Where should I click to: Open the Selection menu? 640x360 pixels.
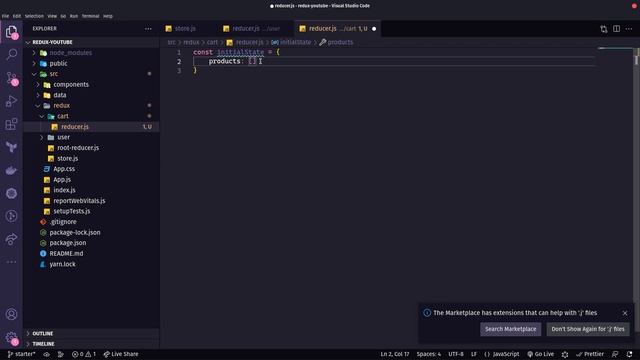(x=34, y=16)
